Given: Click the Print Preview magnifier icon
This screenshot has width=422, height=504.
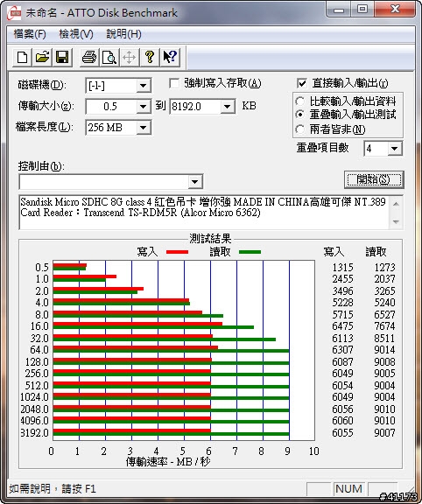Looking at the screenshot, I should [109, 58].
